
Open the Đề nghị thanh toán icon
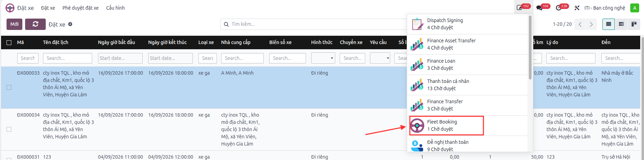[x=417, y=146]
